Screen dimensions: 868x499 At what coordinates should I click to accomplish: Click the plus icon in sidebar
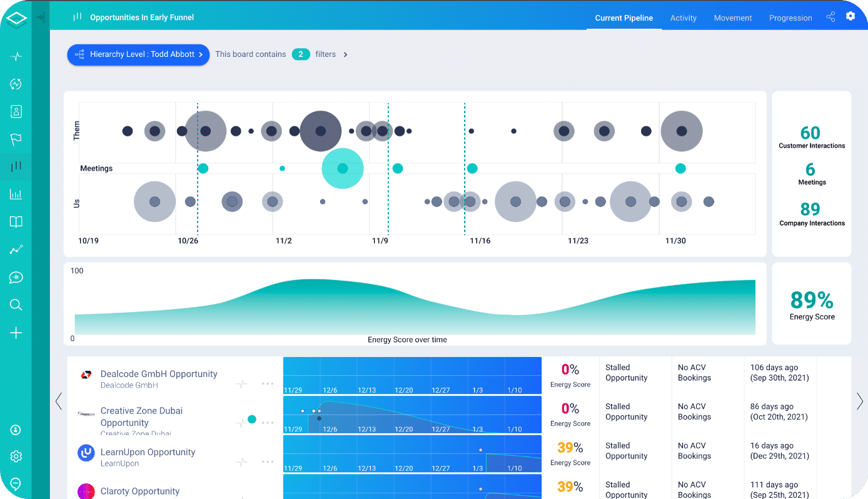16,333
